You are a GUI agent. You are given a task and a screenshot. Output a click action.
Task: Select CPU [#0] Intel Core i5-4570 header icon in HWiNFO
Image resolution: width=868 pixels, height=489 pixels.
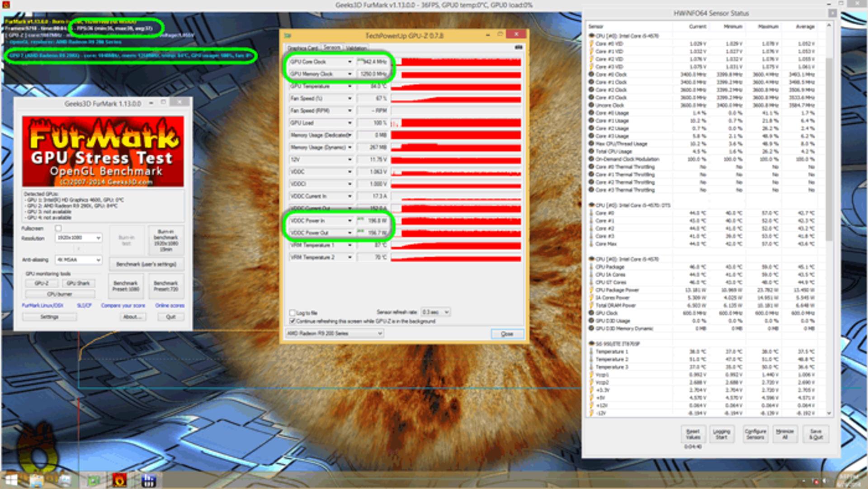pos(591,36)
